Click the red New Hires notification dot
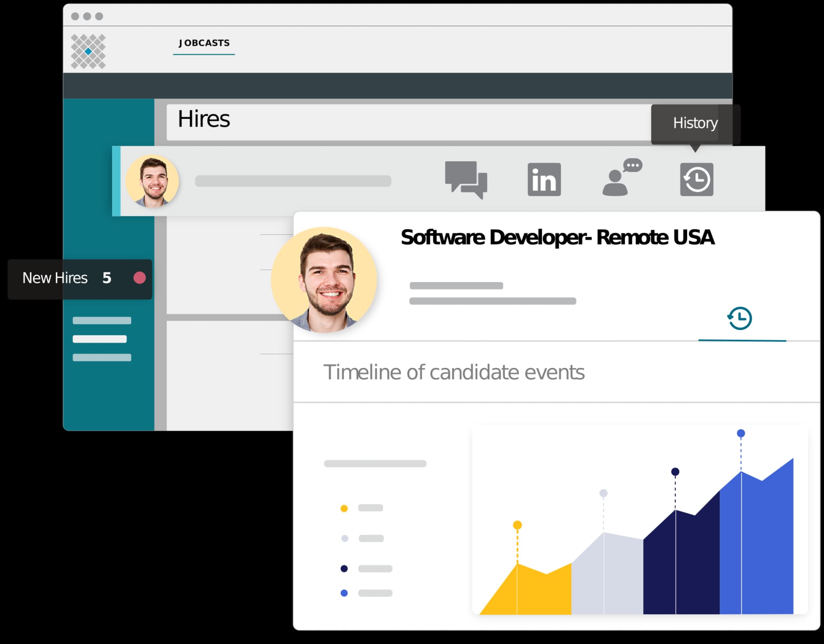Image resolution: width=824 pixels, height=644 pixels. tap(139, 278)
